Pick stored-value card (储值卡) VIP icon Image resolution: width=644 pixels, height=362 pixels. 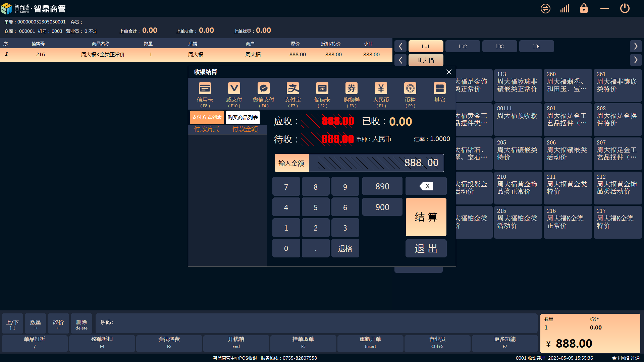coord(322,89)
